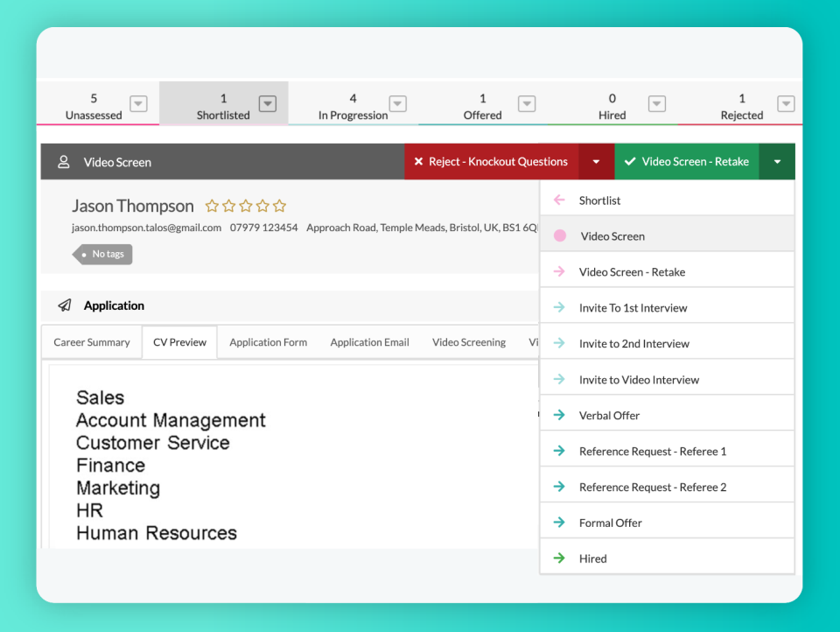840x632 pixels.
Task: Click Reject - Knockout Questions button
Action: (491, 161)
